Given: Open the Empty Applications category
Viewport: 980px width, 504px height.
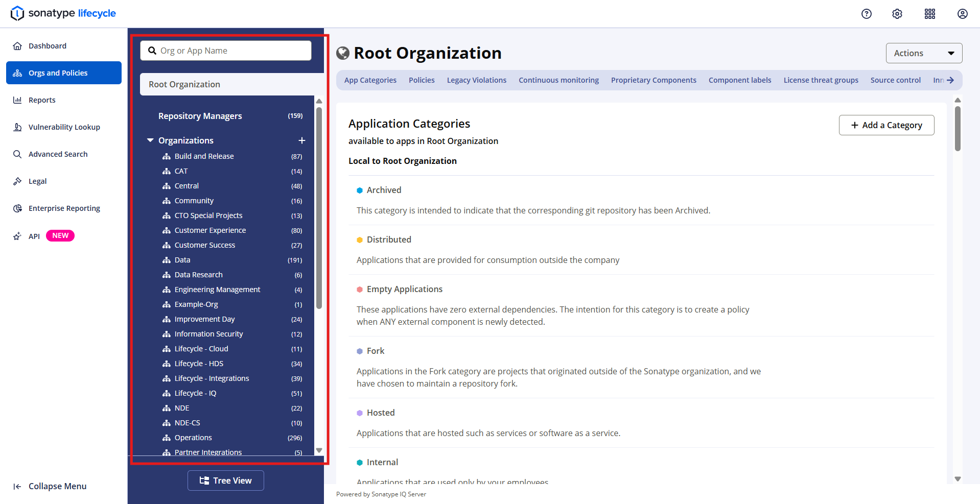Looking at the screenshot, I should 405,289.
